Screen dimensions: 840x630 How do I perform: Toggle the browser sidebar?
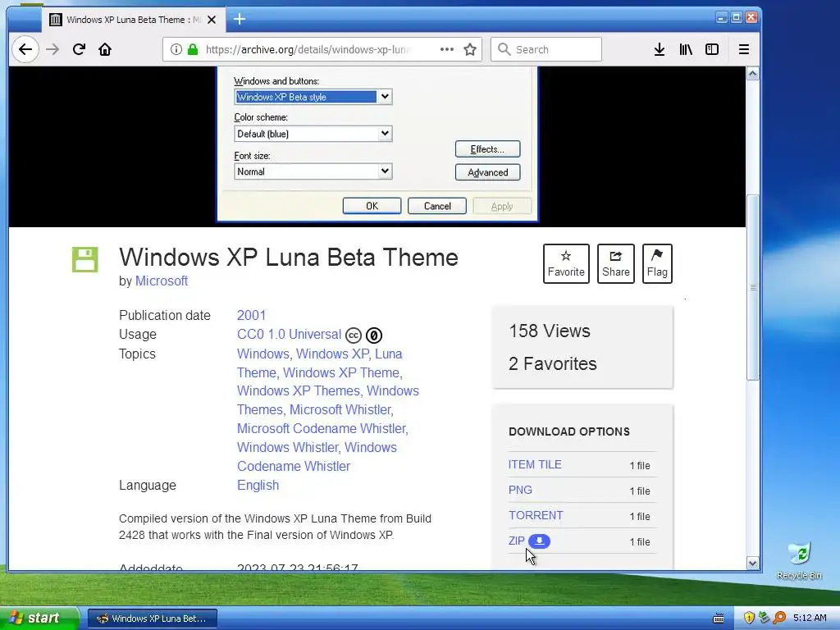click(712, 49)
